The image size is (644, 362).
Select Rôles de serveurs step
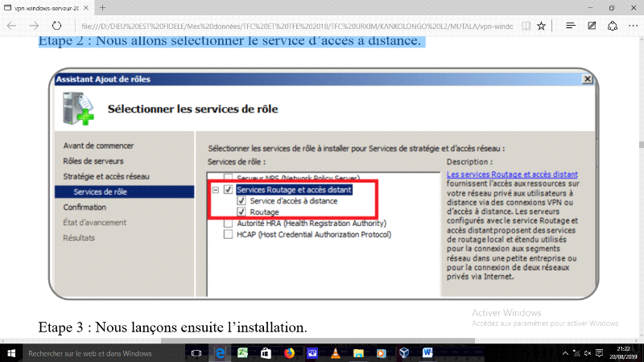coord(93,161)
